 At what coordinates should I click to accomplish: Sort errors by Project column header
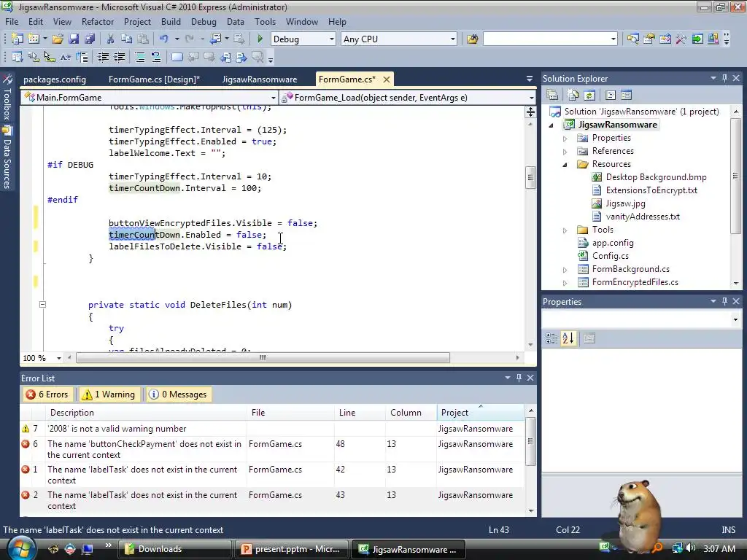point(480,413)
